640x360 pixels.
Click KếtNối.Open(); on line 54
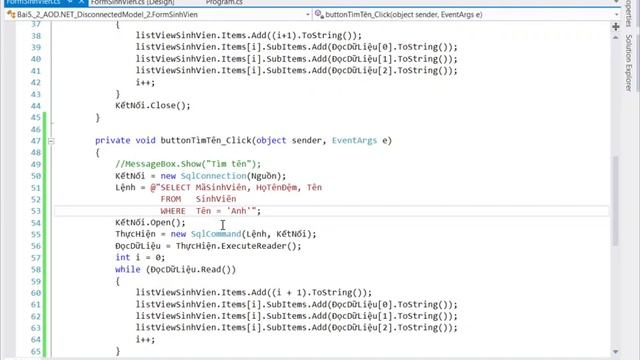tap(150, 223)
